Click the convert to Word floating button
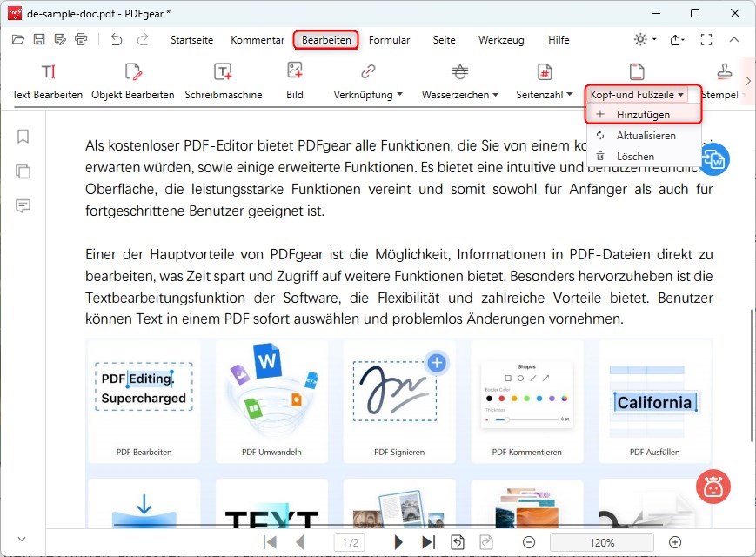The height and width of the screenshot is (557, 756). point(713,159)
